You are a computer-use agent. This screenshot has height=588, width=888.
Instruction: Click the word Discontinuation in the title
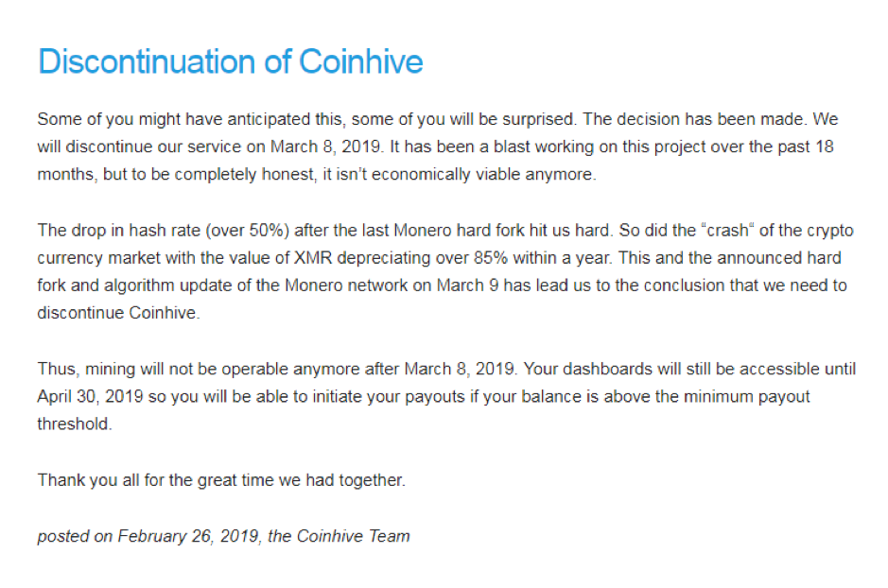pos(148,61)
